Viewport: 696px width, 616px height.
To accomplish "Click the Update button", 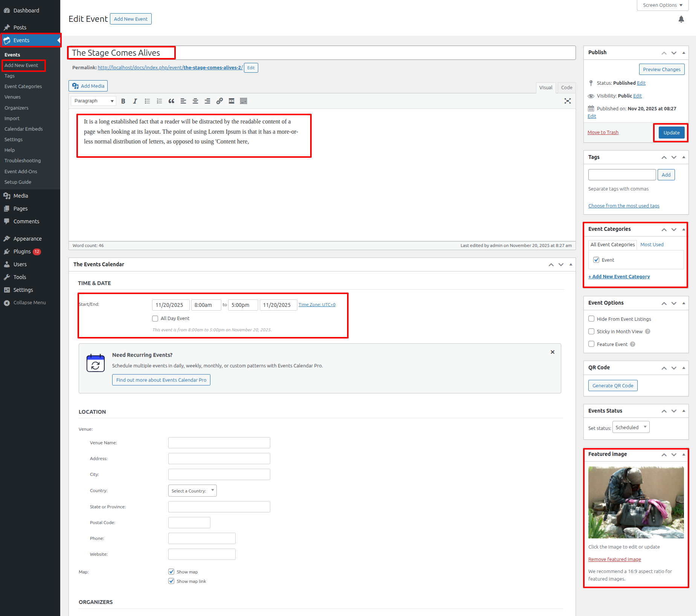I will [671, 133].
